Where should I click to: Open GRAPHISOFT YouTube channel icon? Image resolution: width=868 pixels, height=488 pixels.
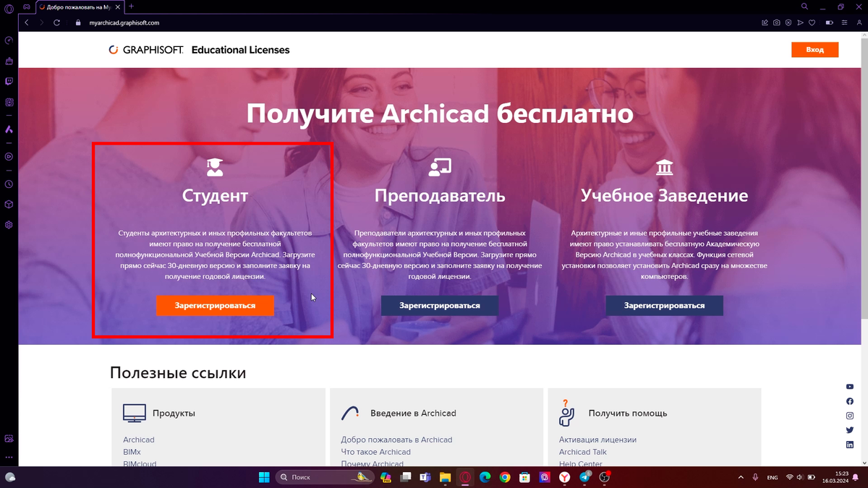pyautogui.click(x=850, y=387)
